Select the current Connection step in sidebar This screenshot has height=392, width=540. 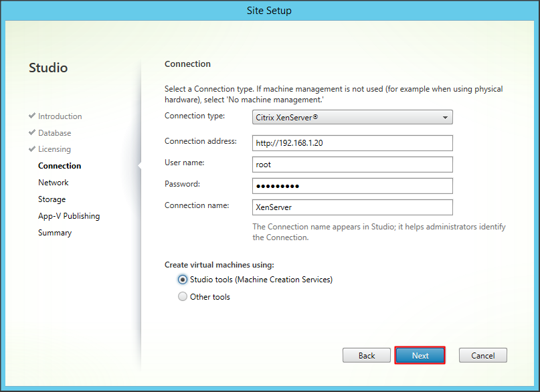[60, 166]
